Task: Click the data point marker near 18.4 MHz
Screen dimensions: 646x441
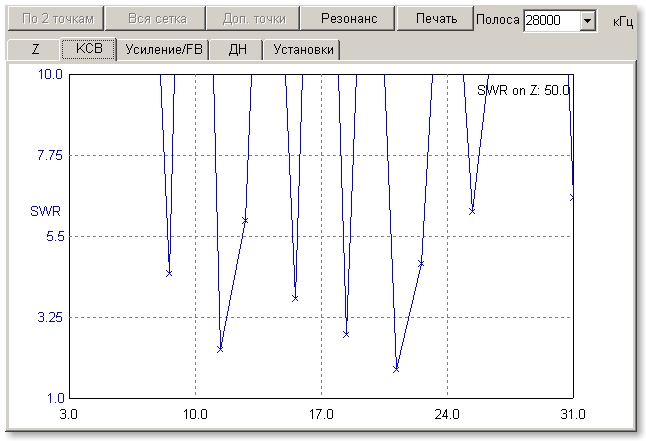Action: [346, 334]
